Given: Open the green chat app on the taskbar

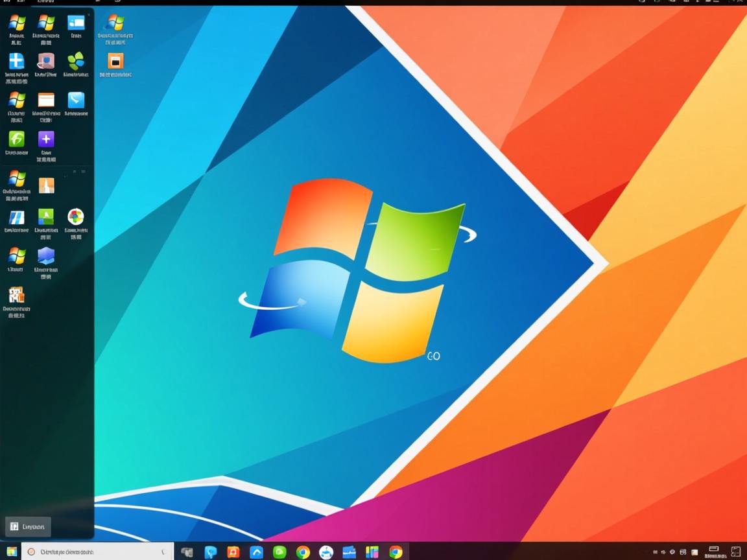Looking at the screenshot, I should (279, 552).
